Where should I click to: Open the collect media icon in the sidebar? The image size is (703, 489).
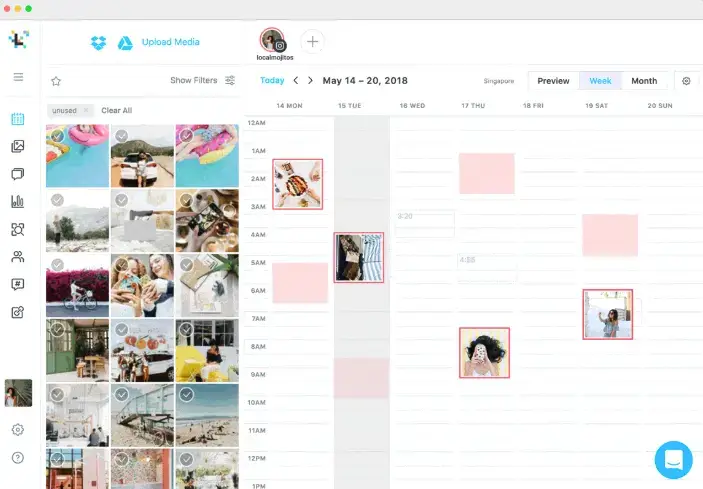click(x=17, y=229)
